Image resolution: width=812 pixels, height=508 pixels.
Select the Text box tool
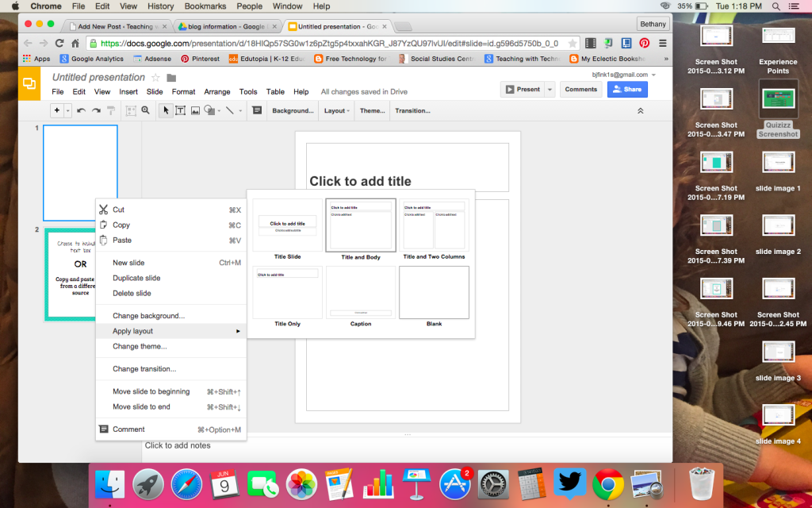point(180,110)
